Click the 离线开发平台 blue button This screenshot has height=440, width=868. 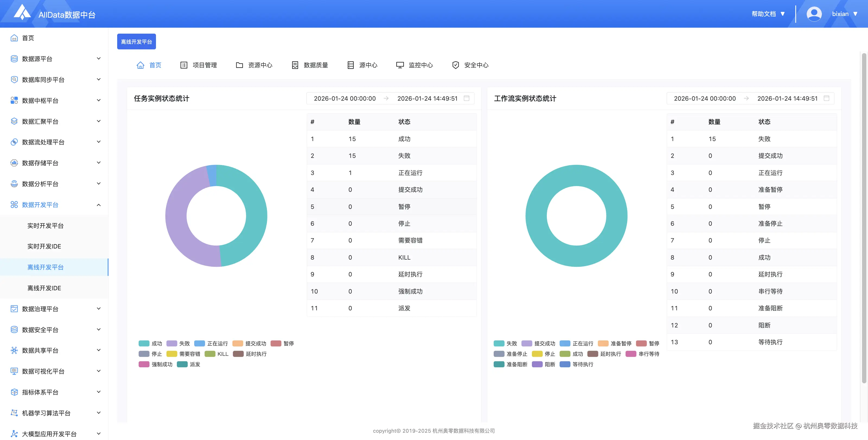click(136, 42)
